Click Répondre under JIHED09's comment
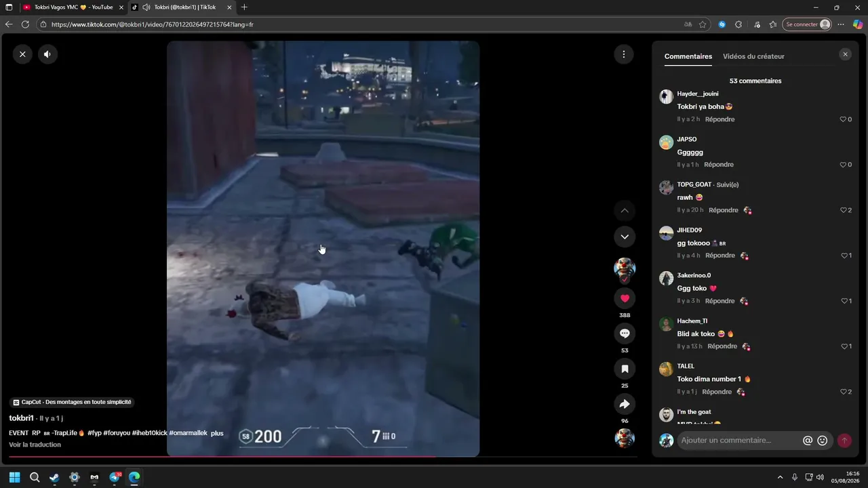The image size is (868, 488). click(x=720, y=256)
